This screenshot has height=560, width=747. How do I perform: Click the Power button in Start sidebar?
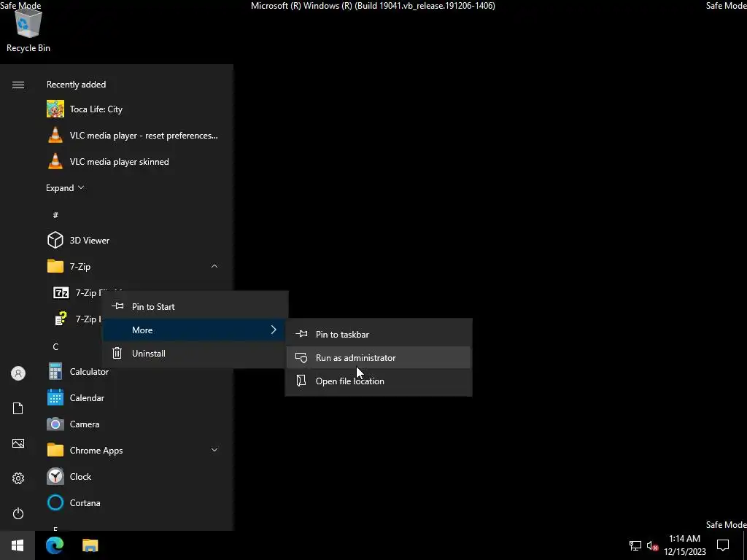click(x=18, y=513)
